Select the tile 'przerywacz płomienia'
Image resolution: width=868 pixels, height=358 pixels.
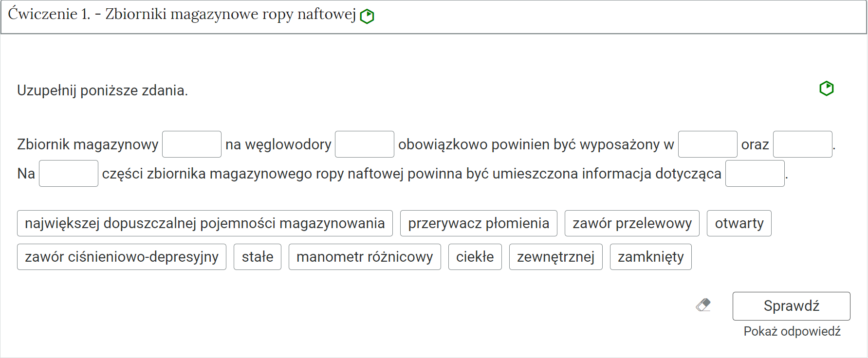click(478, 223)
